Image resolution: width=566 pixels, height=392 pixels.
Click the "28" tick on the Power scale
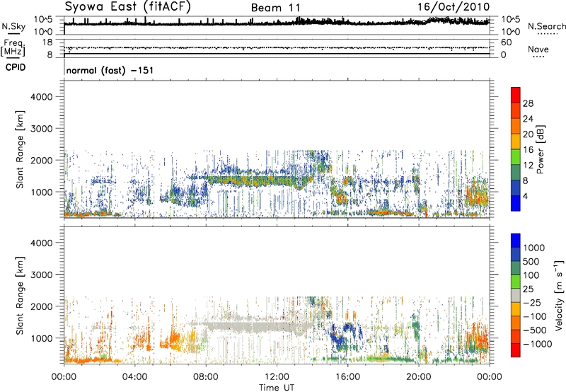coord(528,103)
